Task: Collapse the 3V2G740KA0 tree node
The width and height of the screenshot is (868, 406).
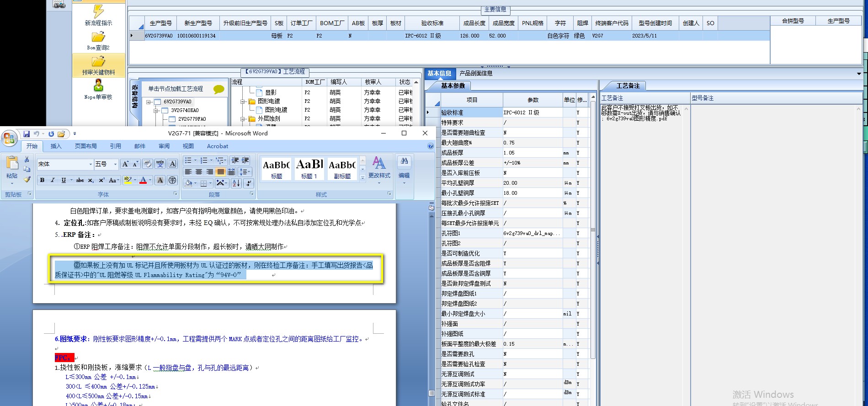Action: [x=156, y=110]
